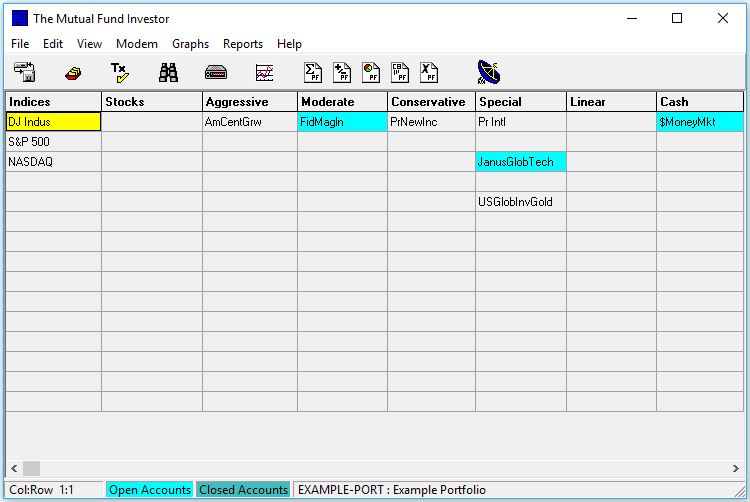
Task: Open the File menu
Action: click(x=20, y=44)
